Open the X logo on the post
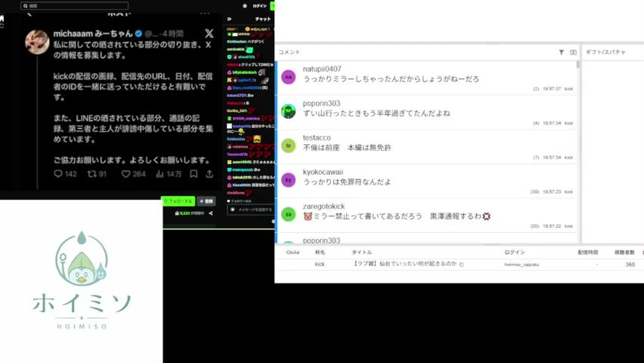The image size is (644, 363). tap(209, 34)
